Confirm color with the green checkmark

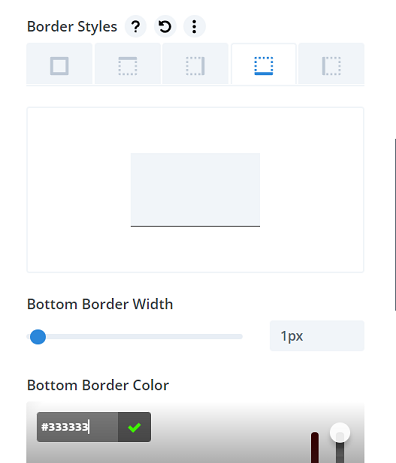pyautogui.click(x=134, y=427)
